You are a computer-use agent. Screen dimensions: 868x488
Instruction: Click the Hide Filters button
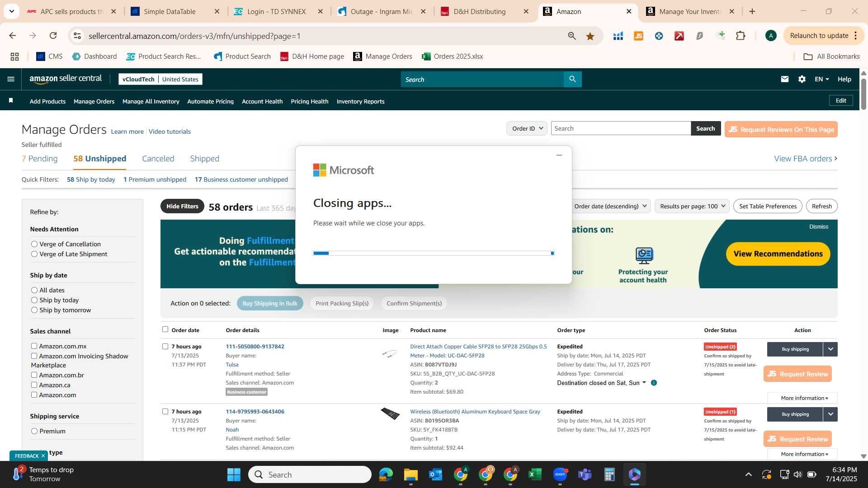click(x=182, y=206)
